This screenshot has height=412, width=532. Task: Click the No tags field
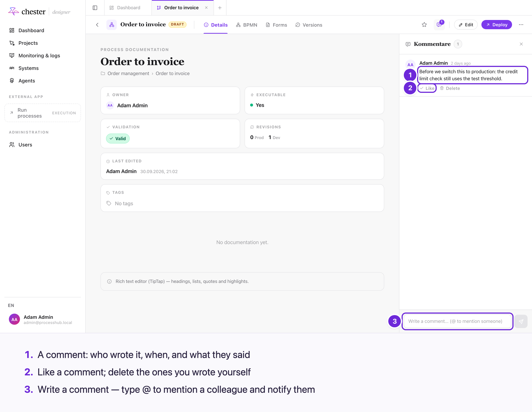click(x=124, y=203)
